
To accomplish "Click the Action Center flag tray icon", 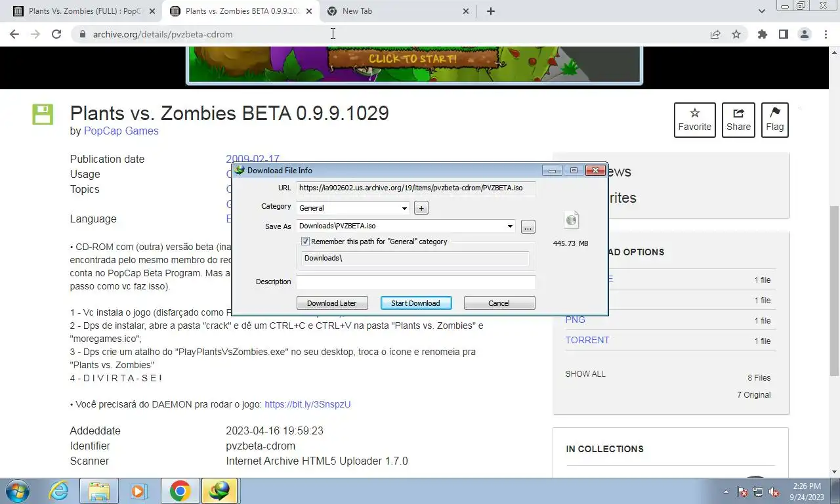I will (x=742, y=492).
